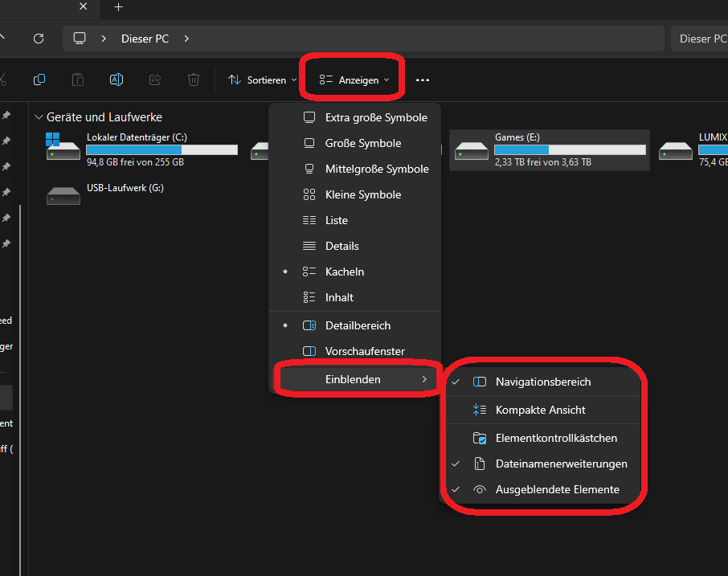Open the Anzeigen dropdown
Image resolution: width=728 pixels, height=576 pixels.
(354, 80)
